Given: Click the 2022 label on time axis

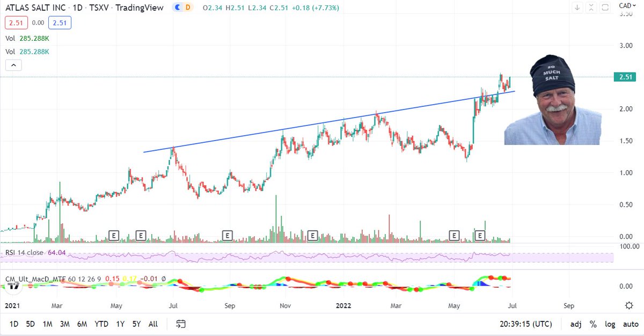Looking at the screenshot, I should [x=343, y=306].
